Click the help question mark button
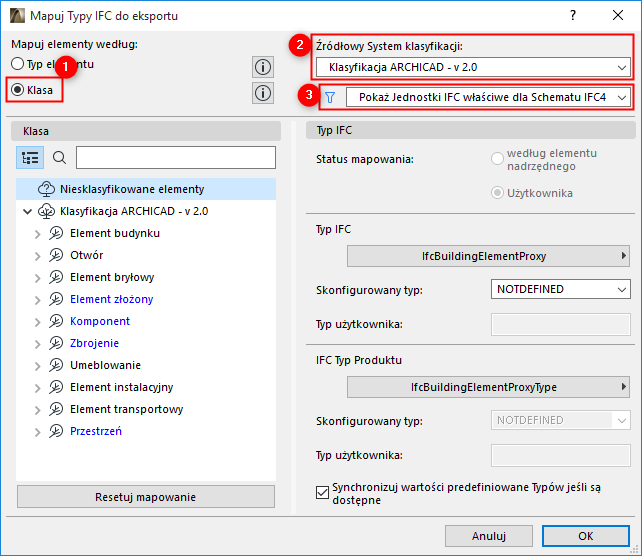Image resolution: width=642 pixels, height=556 pixels. point(573,16)
